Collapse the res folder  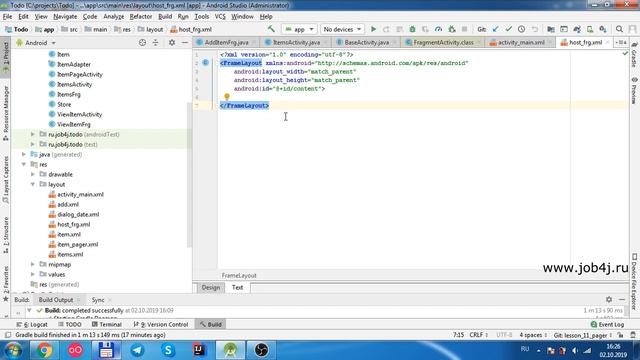tap(24, 164)
